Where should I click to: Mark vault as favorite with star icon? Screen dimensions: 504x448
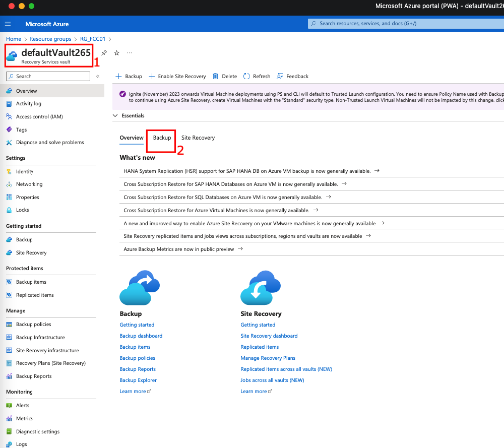[116, 53]
